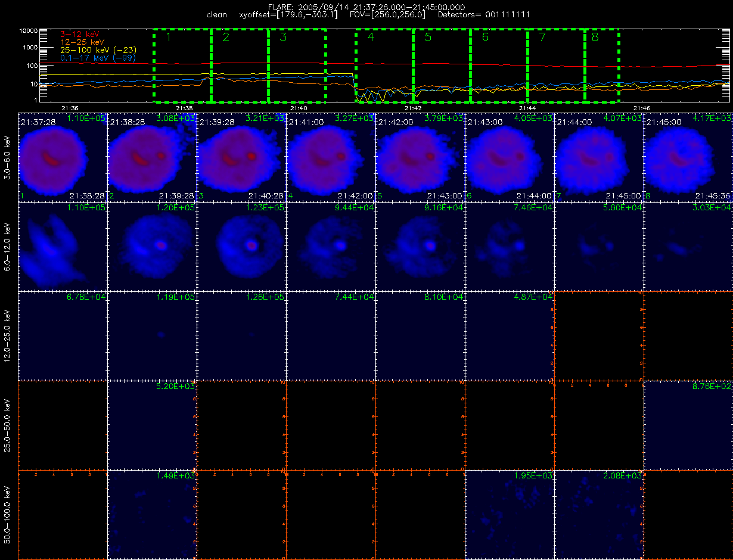Open 3.0-6.0 keV image with peak 3.08E+03
This screenshot has width=733, height=560.
(152, 157)
